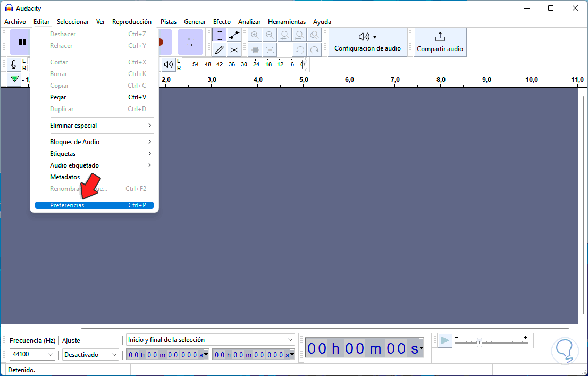Click the Silence audio selection icon

(x=270, y=49)
